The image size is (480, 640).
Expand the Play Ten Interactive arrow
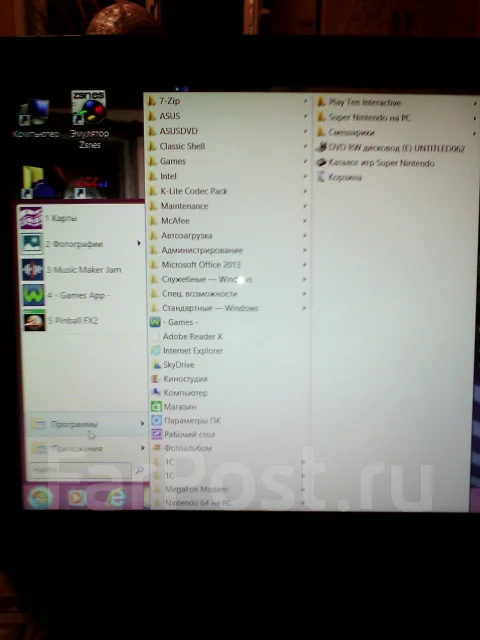475,104
